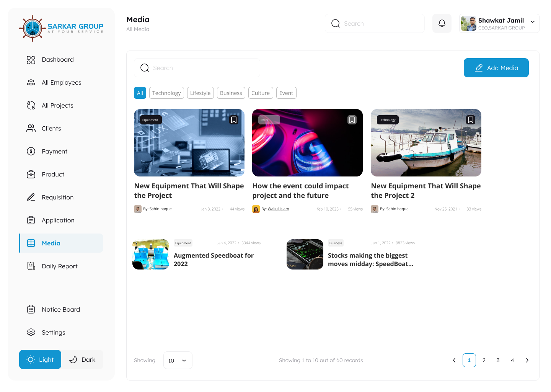The width and height of the screenshot is (551, 392).
Task: Click the top bar magnifier icon
Action: (x=336, y=23)
